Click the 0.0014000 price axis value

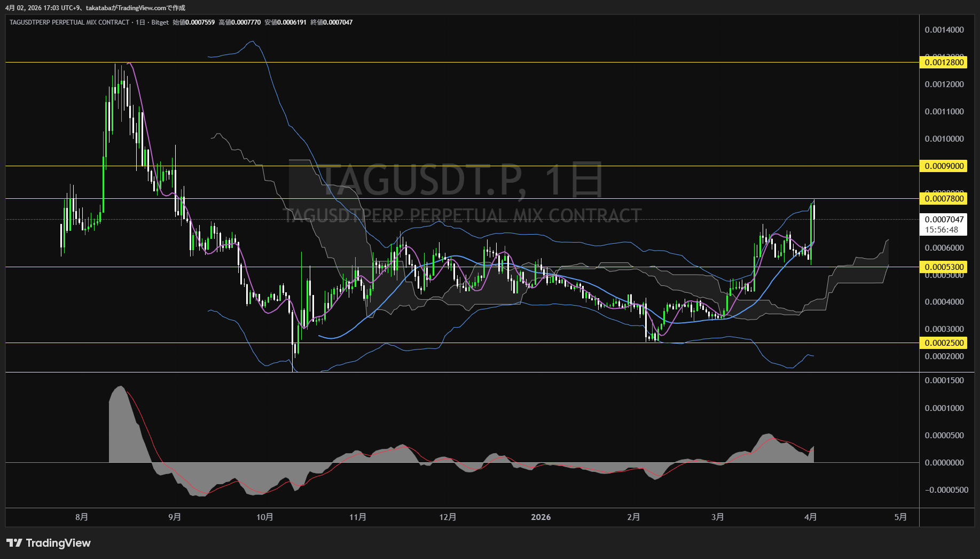[944, 30]
